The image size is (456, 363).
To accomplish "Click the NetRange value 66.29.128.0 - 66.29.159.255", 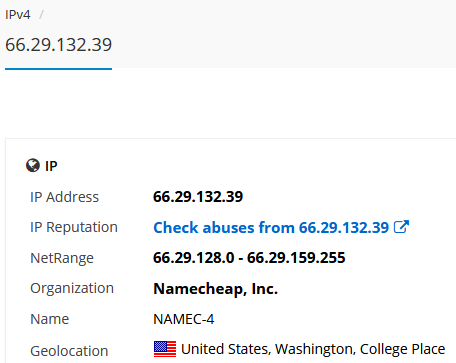I will click(x=249, y=258).
